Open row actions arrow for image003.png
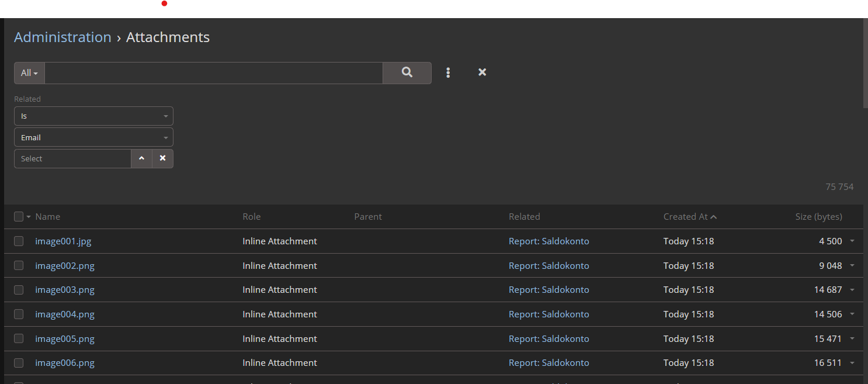868x384 pixels. point(852,290)
